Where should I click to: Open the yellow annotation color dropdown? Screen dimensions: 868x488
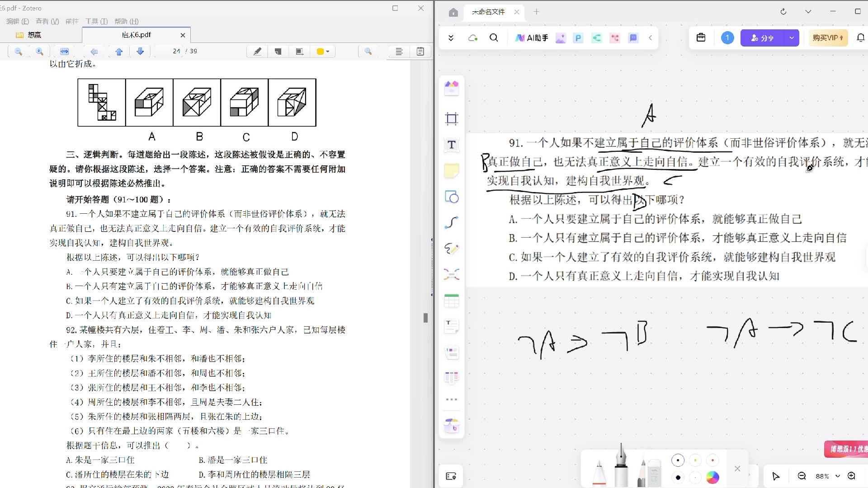tap(323, 52)
